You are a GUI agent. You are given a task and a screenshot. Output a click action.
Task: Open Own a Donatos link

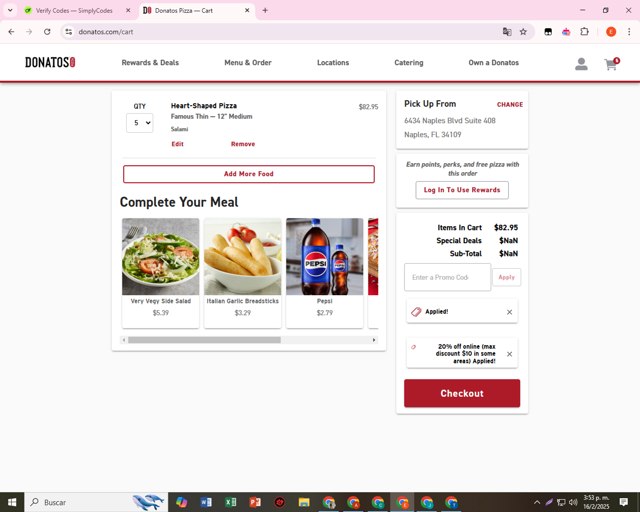click(493, 62)
